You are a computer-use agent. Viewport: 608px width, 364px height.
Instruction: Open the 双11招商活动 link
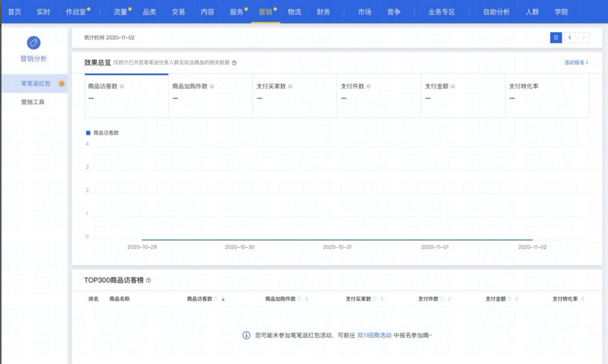click(374, 335)
